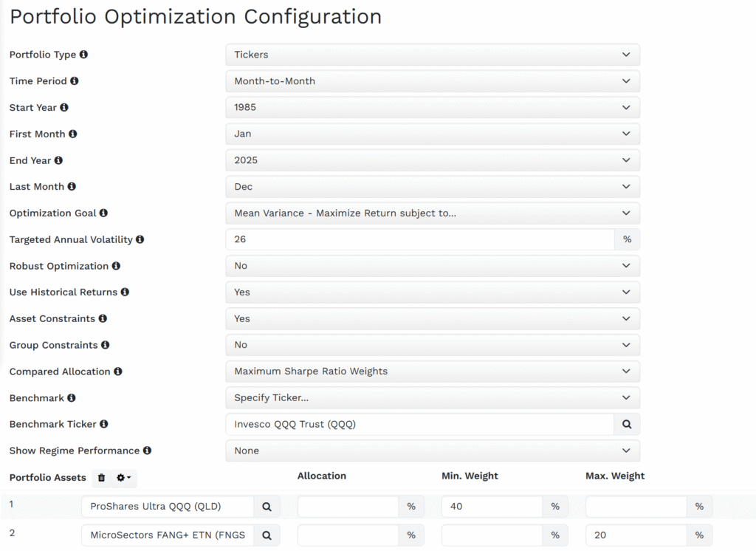
Task: Click the search icon for Benchmark Ticker
Action: [x=626, y=424]
